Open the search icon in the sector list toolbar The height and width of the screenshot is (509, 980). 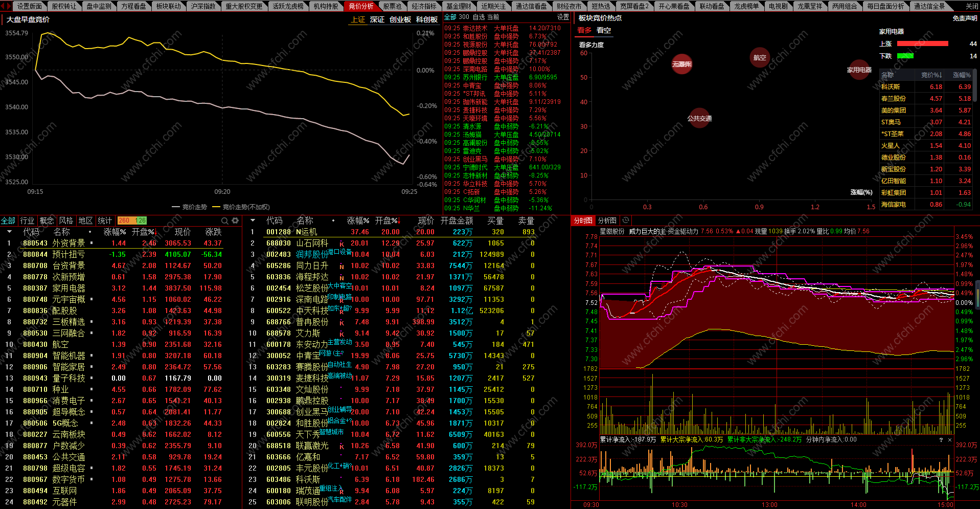pos(224,220)
